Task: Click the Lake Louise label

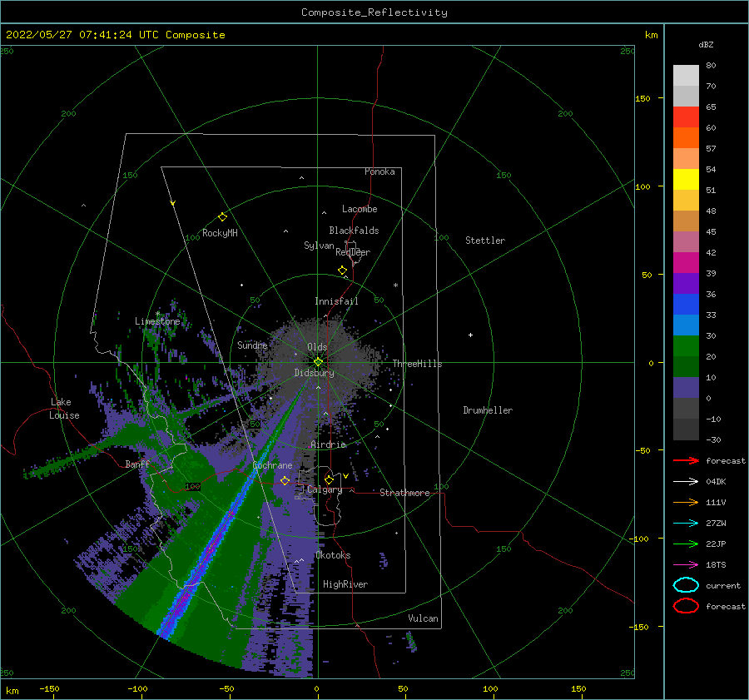Action: [x=64, y=409]
